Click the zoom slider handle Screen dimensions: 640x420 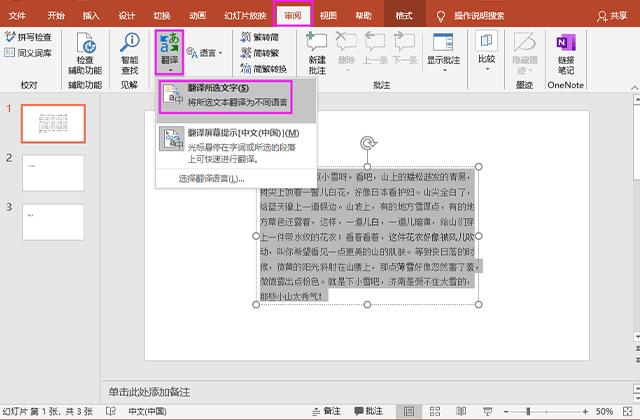pos(528,411)
